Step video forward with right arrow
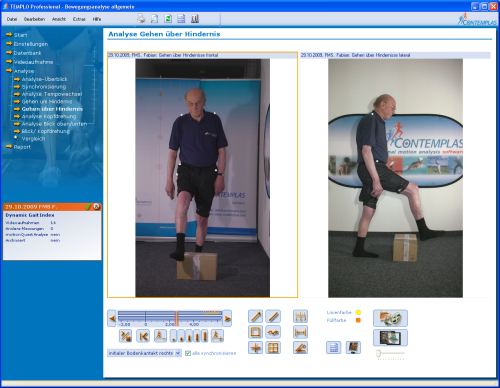 (227, 318)
